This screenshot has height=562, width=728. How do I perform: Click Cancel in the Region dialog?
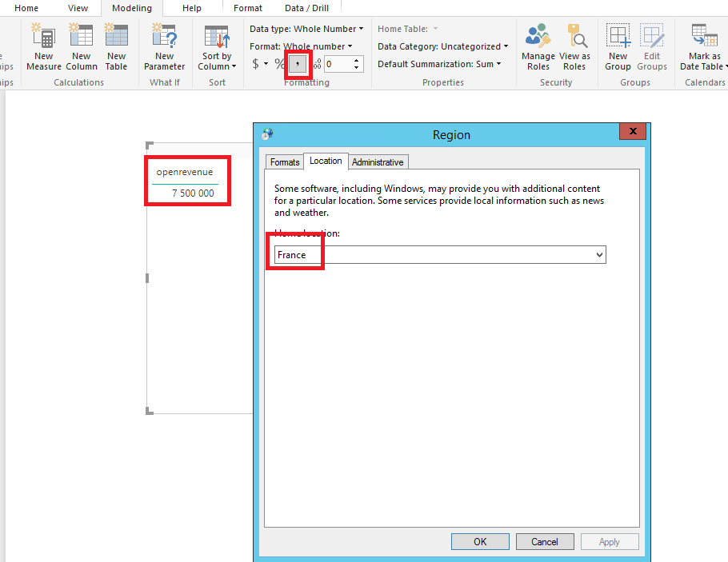(x=545, y=541)
